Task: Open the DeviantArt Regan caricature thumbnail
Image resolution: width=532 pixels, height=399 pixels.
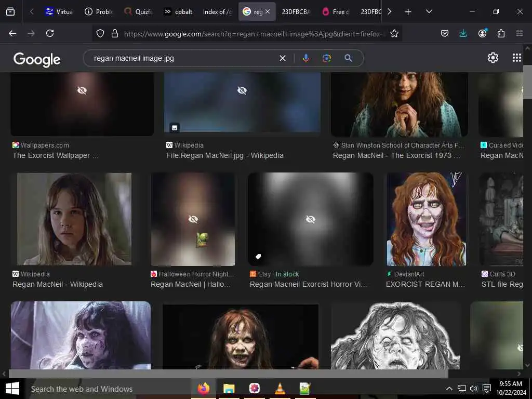Action: (426, 219)
